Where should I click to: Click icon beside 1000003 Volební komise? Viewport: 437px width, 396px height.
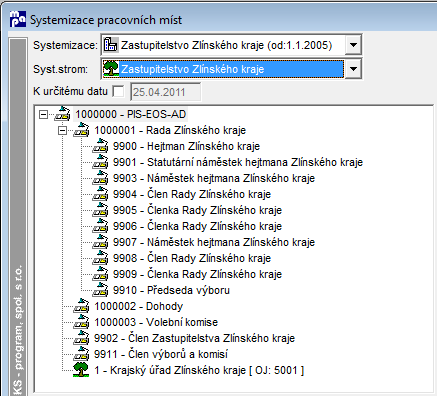(x=81, y=322)
